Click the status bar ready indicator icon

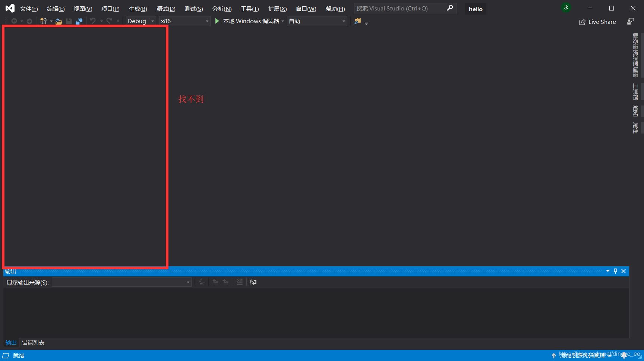point(6,356)
